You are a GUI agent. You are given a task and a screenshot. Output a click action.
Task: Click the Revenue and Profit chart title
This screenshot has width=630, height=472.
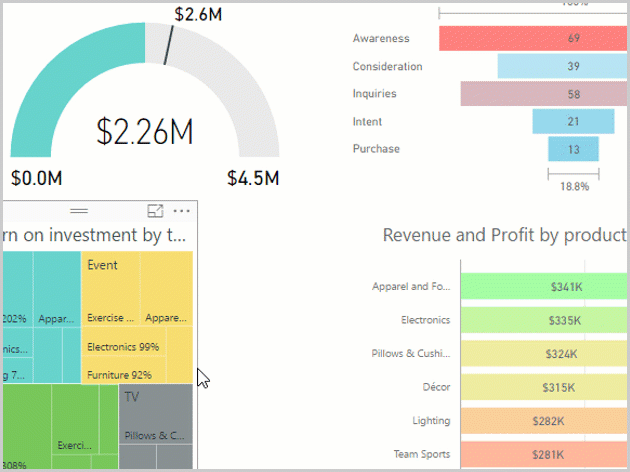coord(505,235)
